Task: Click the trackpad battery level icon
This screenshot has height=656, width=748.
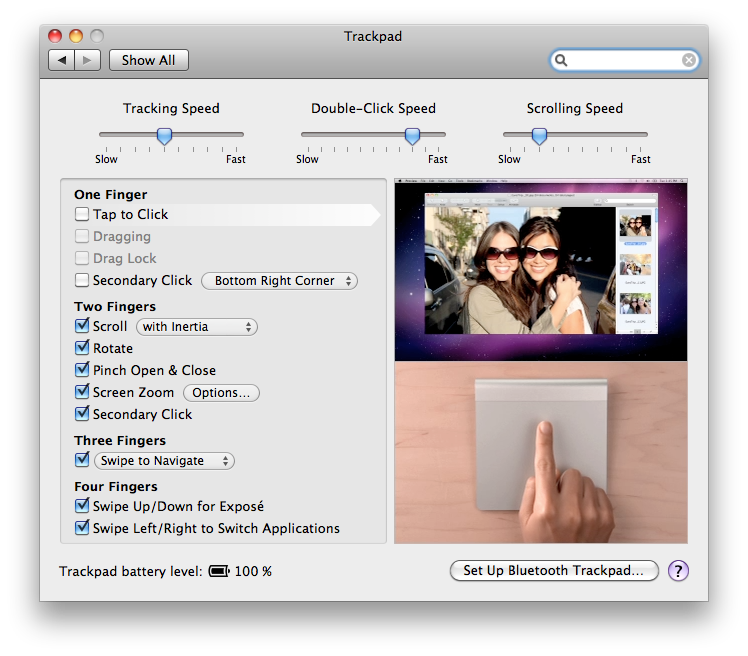Action: click(219, 572)
